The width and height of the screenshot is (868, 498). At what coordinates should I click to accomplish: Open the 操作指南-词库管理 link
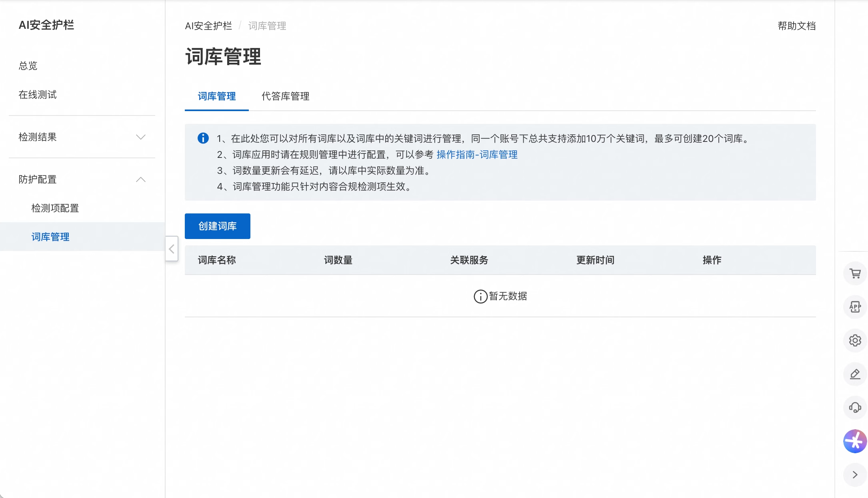477,155
